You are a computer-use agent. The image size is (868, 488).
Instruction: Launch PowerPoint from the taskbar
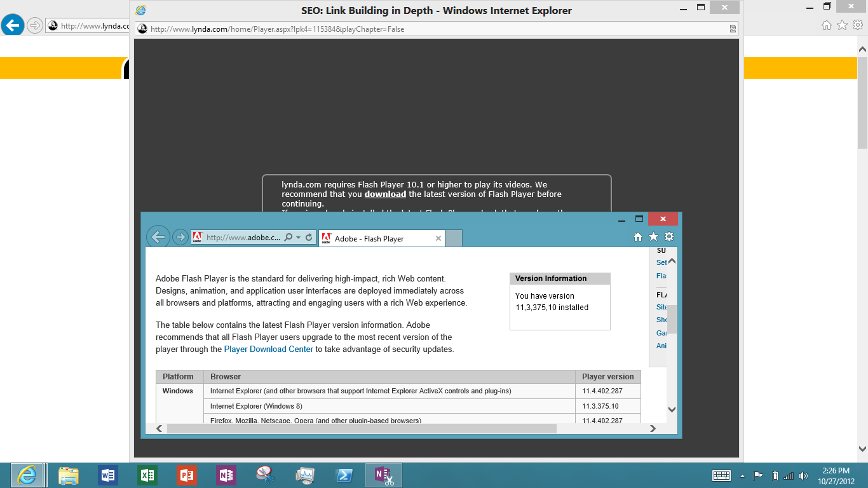[x=187, y=475]
